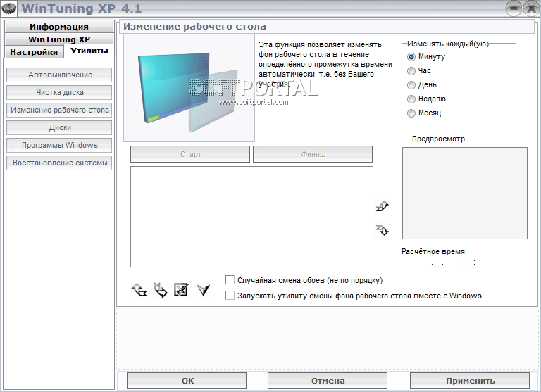The image size is (541, 392).
Task: Close the WinTuning XP window
Action: (x=532, y=8)
